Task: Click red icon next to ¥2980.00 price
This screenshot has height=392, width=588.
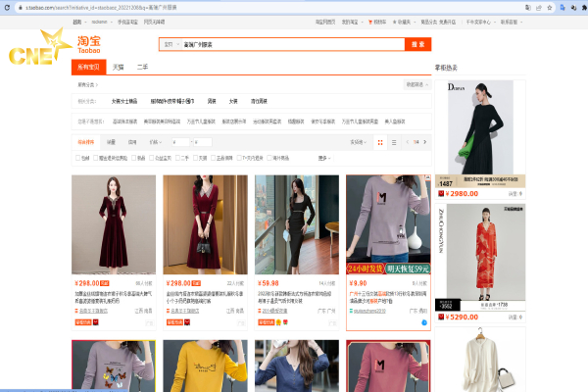Action: (441, 194)
